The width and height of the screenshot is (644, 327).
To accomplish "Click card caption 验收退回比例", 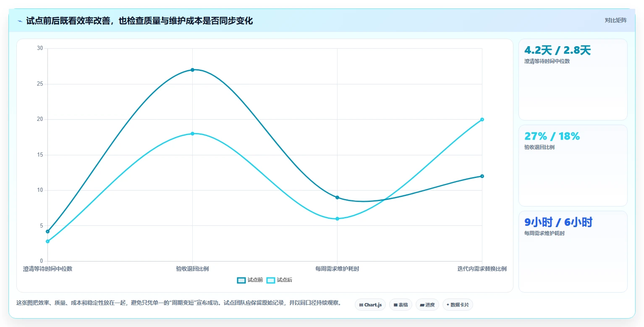I will click(x=539, y=147).
